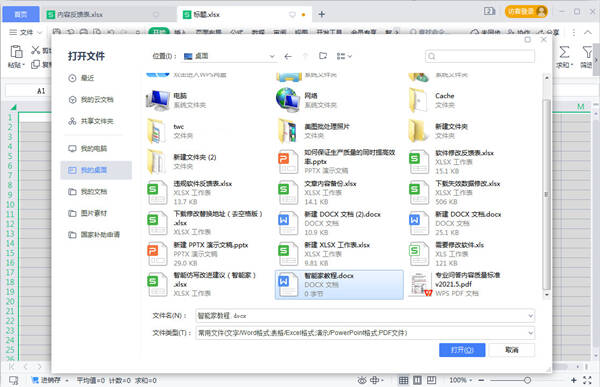This screenshot has height=387, width=600.
Task: Click the back arrow in open dialog
Action: (x=288, y=56)
